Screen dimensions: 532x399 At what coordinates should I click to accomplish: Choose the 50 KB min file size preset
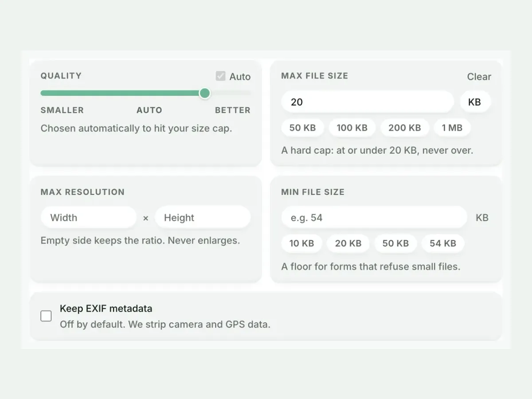click(395, 243)
